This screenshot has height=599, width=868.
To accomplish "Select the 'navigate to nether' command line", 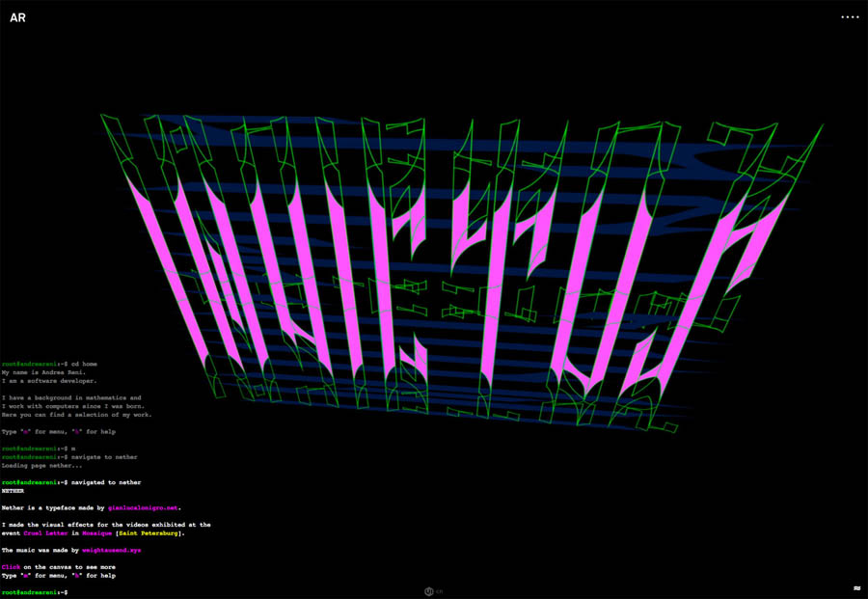I will pos(104,456).
